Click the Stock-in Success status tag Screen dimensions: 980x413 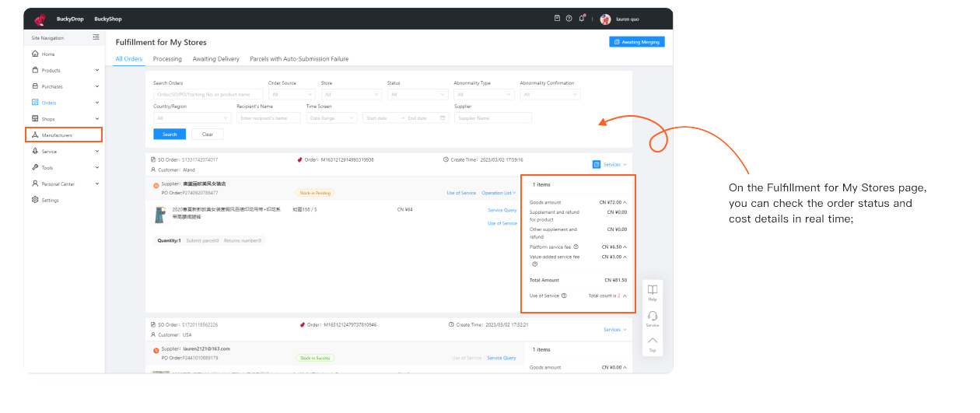315,358
